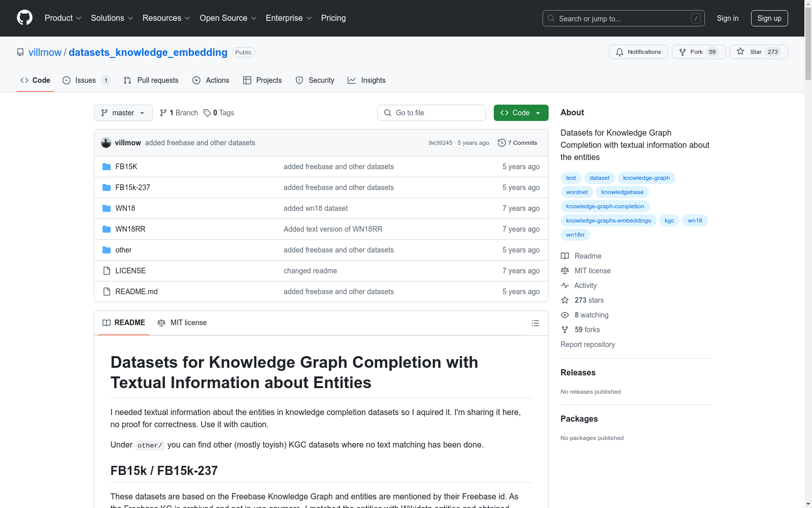812x508 pixels.
Task: Open the Projects tab
Action: (262, 80)
